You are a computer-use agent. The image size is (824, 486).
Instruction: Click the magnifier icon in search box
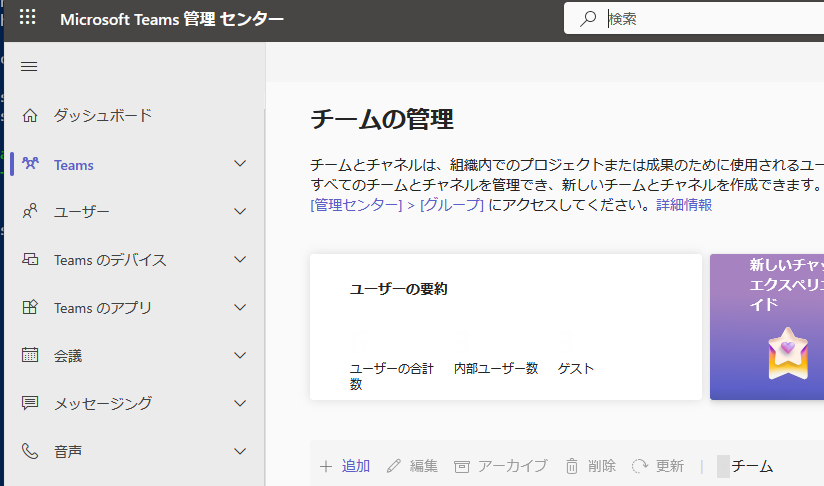588,18
